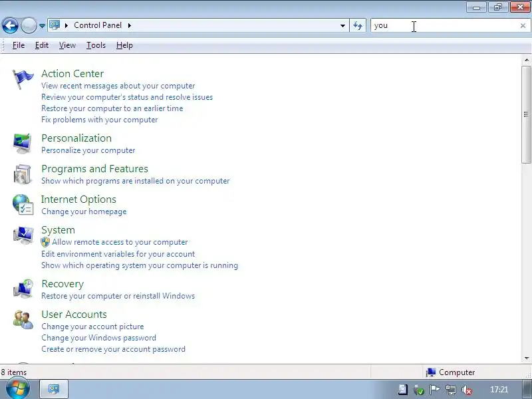Click the Programs and Features icon

pyautogui.click(x=23, y=174)
